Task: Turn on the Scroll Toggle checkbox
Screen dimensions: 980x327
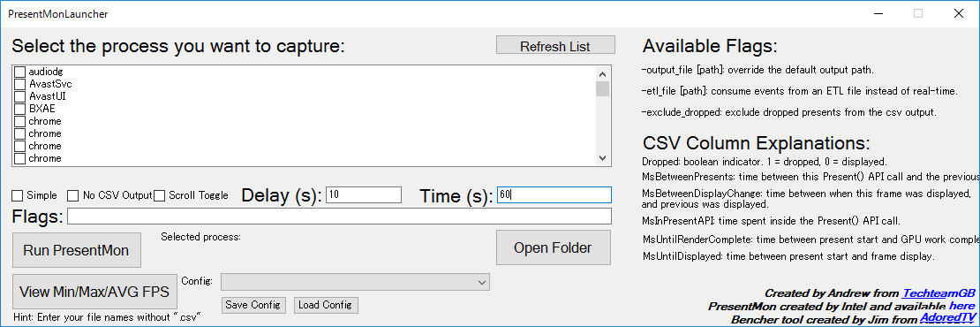Action: pos(160,195)
